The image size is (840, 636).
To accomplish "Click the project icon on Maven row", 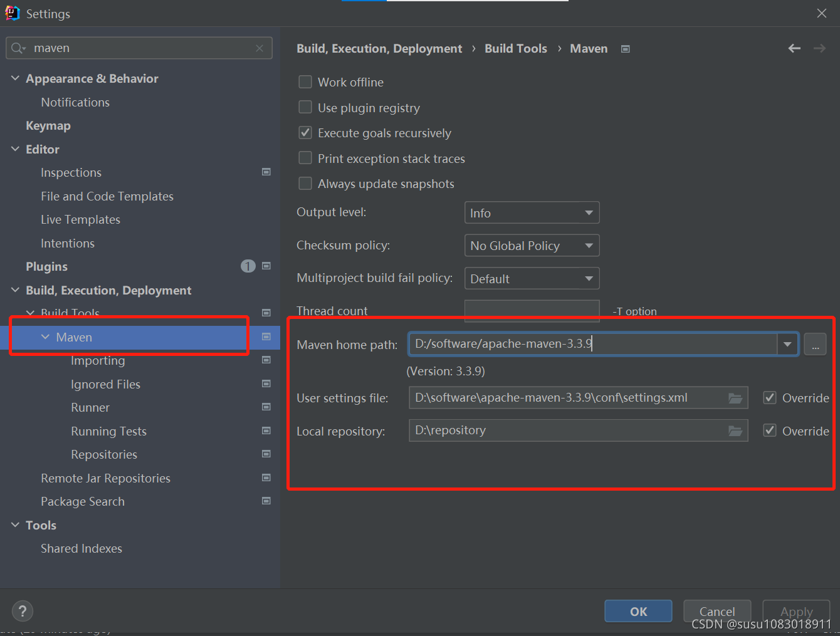I will 266,336.
